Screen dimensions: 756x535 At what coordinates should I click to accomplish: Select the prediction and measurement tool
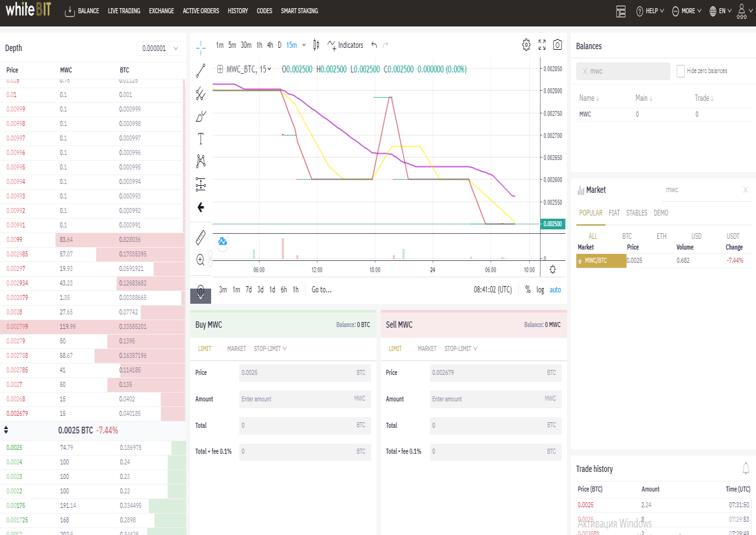(x=200, y=184)
